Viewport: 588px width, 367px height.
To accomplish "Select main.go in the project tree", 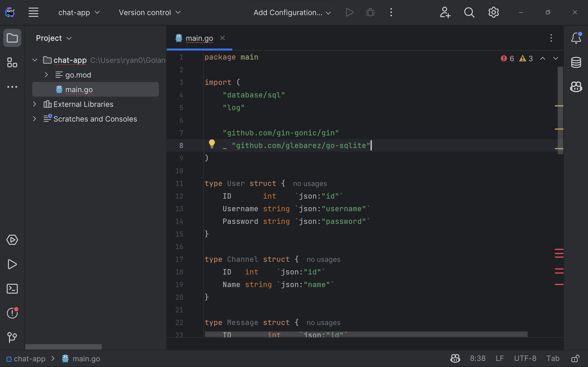I will point(79,90).
